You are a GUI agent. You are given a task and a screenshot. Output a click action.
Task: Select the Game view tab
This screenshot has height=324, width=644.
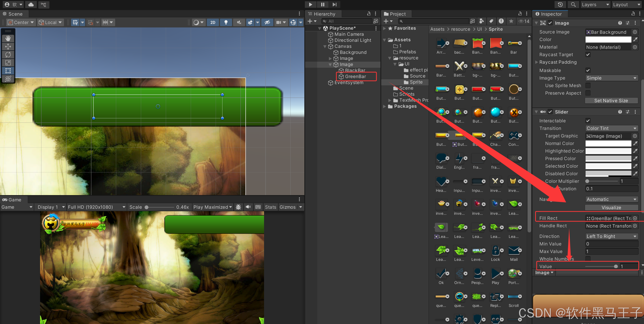tap(12, 200)
